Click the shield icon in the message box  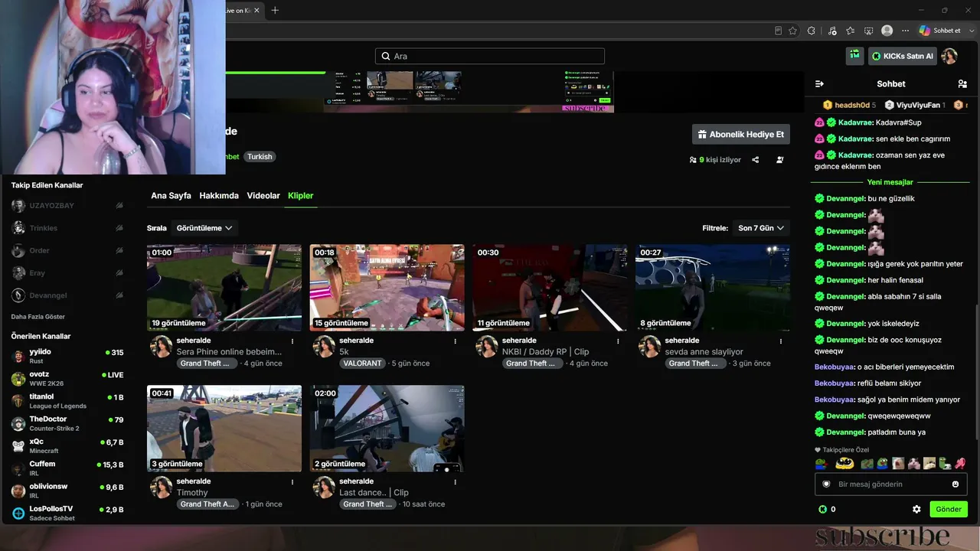coord(826,484)
